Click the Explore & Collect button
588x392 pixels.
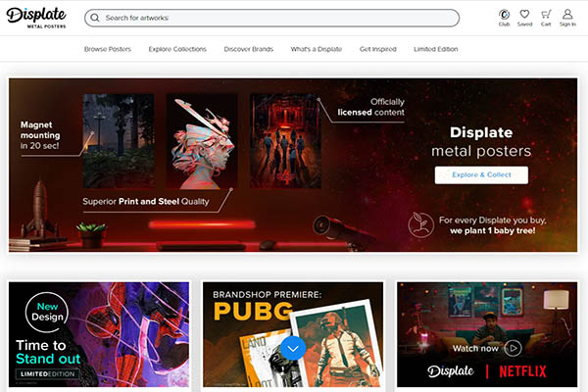[x=481, y=174]
